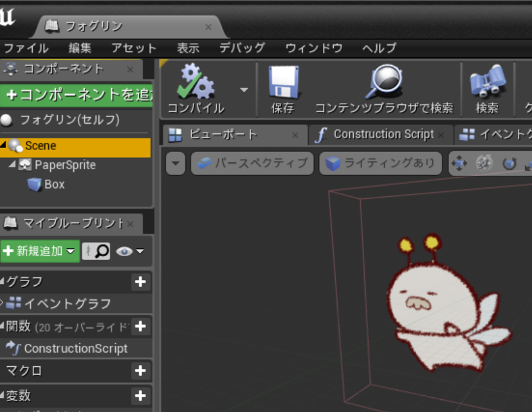This screenshot has height=412, width=532.
Task: Open the eye view options dropdown
Action: tap(131, 252)
